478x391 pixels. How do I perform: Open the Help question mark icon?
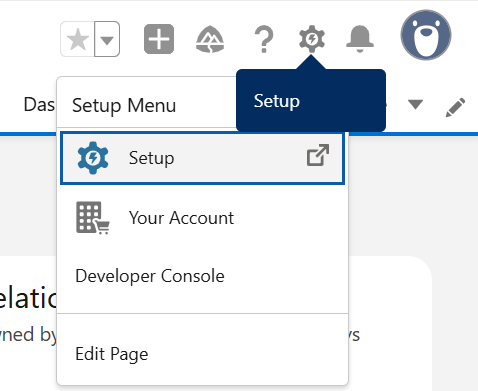click(264, 39)
